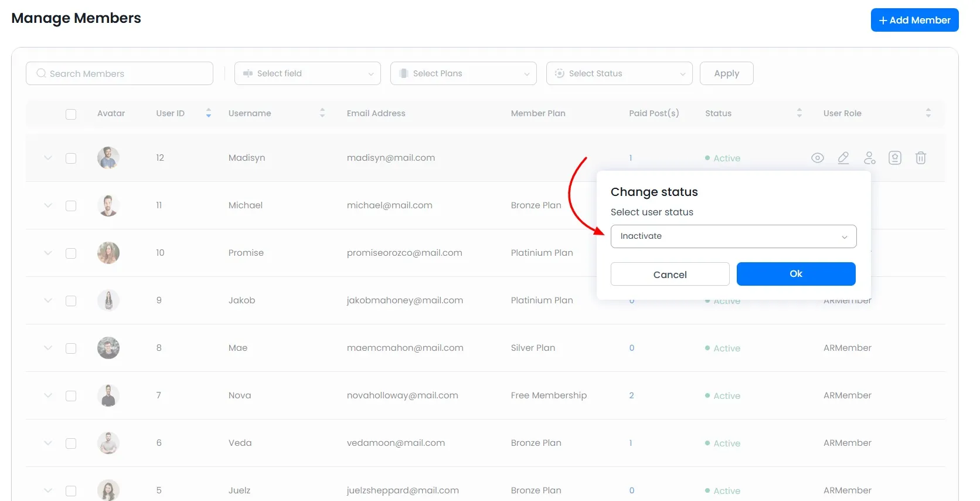This screenshot has height=501, width=980.
Task: Focus the Search Members input box
Action: (x=120, y=73)
